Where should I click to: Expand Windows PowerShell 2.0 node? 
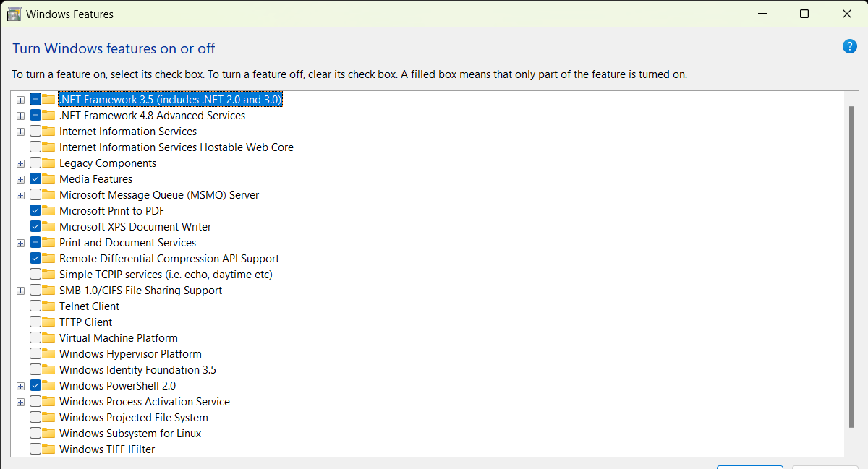pyautogui.click(x=20, y=386)
